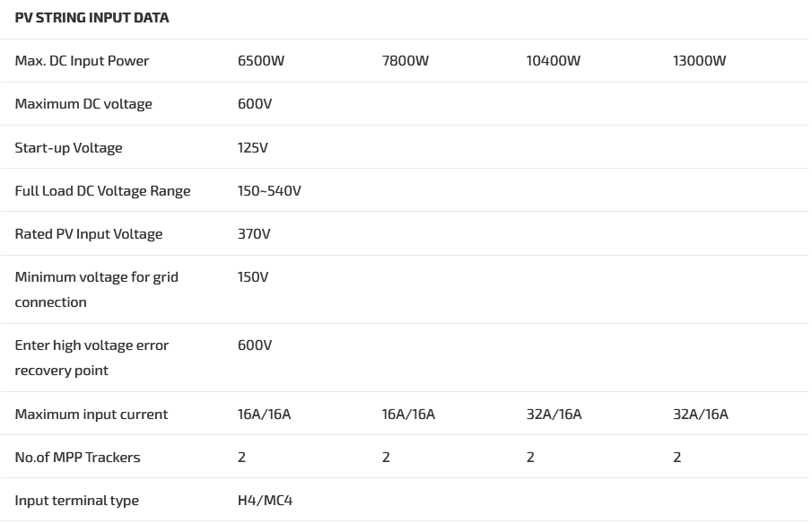812x524 pixels.
Task: Select the Max. DC Input Power label
Action: coord(82,61)
